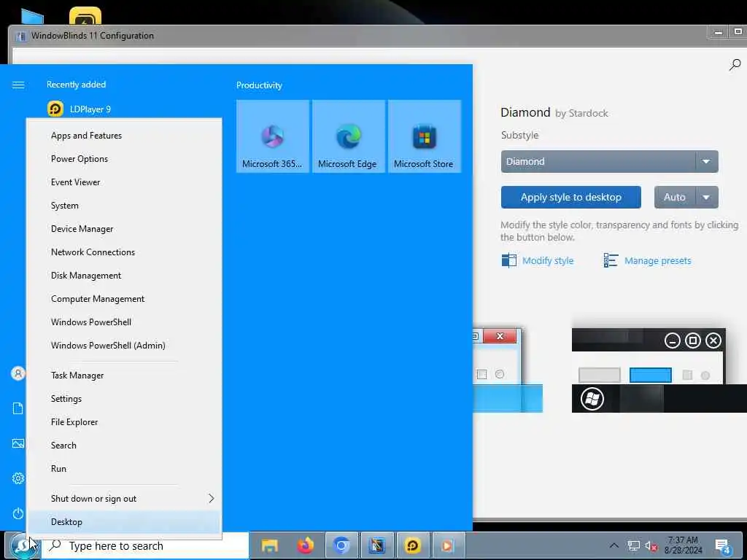This screenshot has width=747, height=560.
Task: Click the Auto button
Action: pos(675,197)
